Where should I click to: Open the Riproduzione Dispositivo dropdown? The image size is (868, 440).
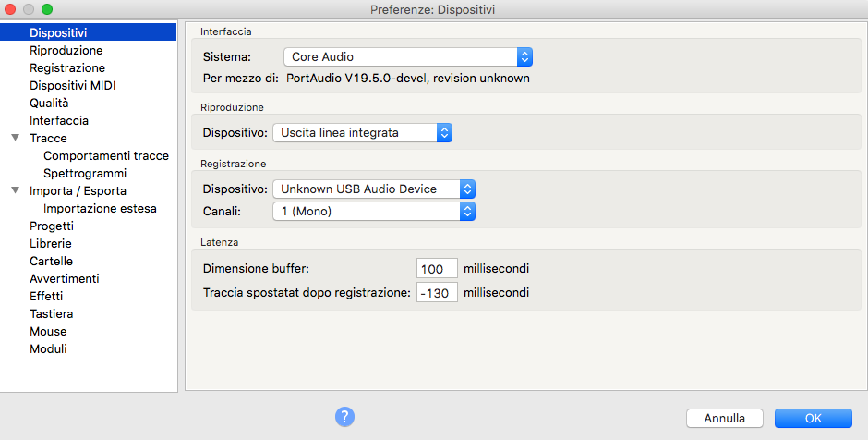coord(363,132)
